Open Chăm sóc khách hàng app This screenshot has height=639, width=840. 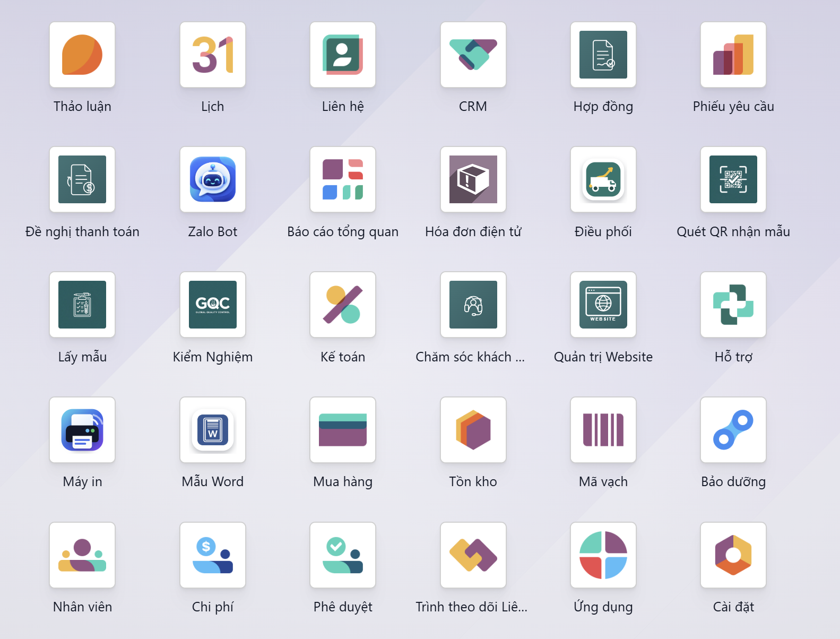[473, 305]
